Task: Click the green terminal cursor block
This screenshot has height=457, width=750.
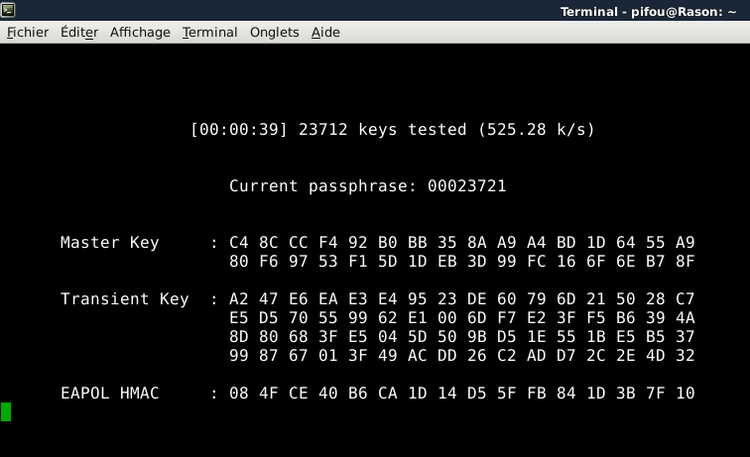Action: 6,411
